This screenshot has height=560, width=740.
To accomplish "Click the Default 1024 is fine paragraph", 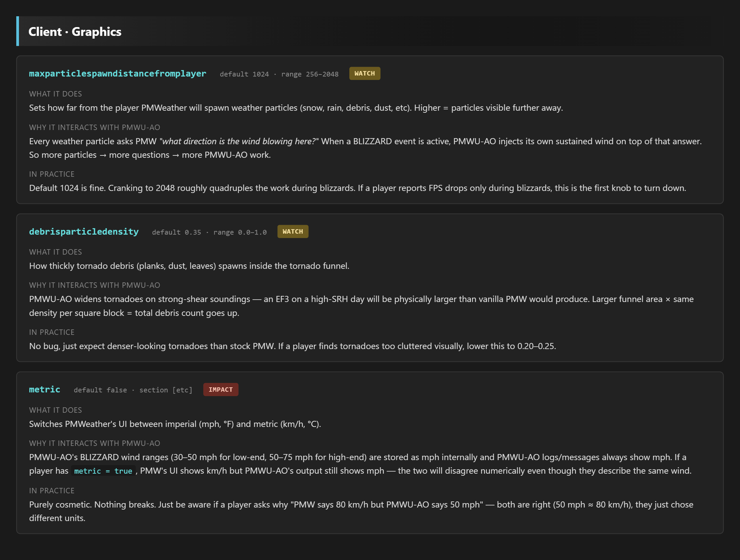I will (357, 188).
